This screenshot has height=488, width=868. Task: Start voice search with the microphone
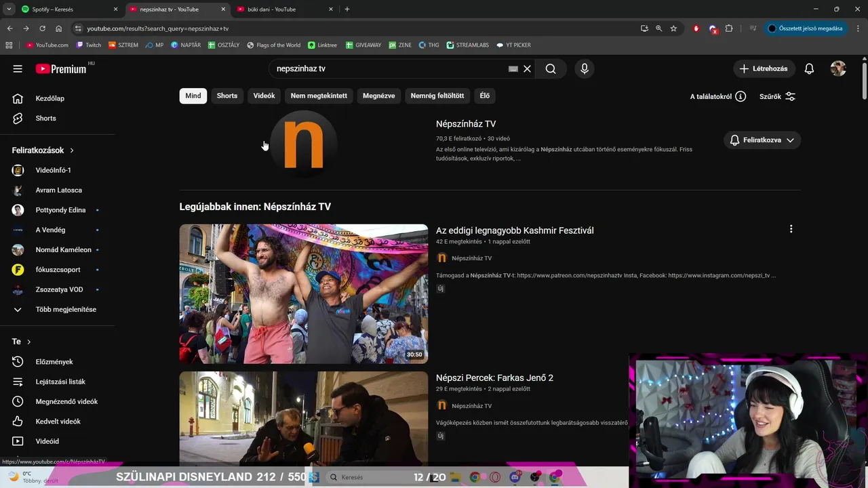[x=585, y=68]
